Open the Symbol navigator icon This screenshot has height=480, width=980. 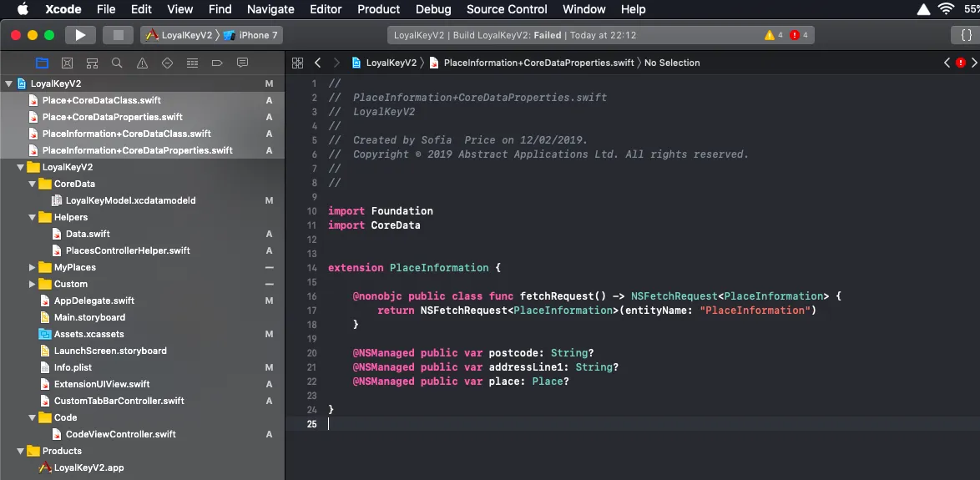tap(92, 63)
